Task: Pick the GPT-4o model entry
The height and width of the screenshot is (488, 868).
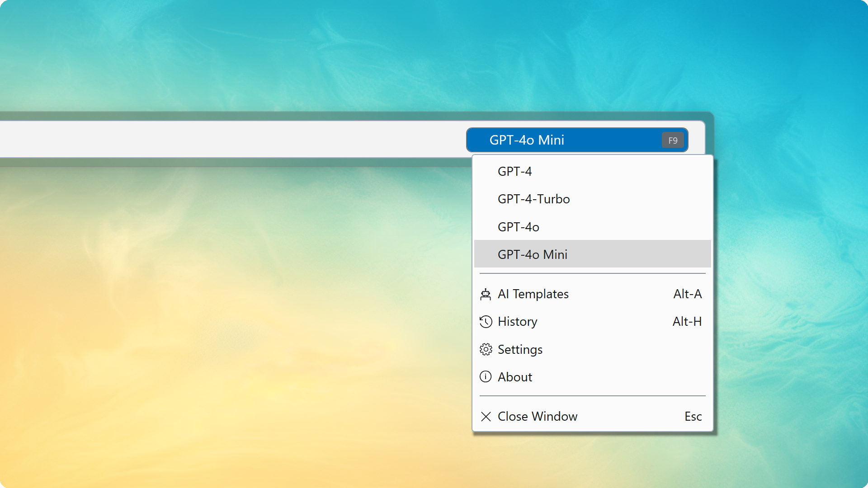Action: (592, 227)
